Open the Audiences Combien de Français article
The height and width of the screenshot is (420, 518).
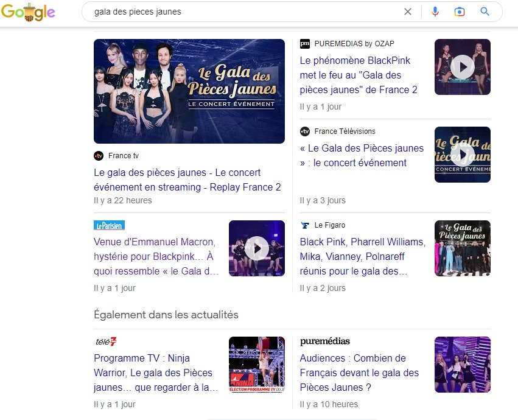[359, 373]
